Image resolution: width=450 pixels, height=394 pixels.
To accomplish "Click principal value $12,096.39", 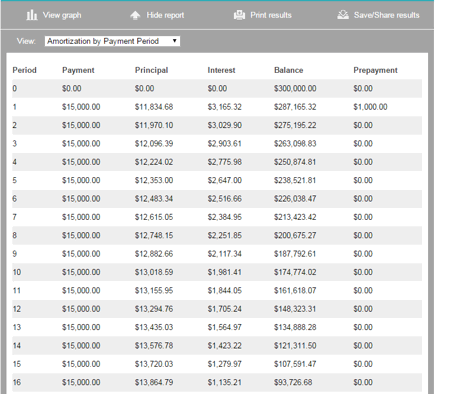I will click(x=154, y=143).
